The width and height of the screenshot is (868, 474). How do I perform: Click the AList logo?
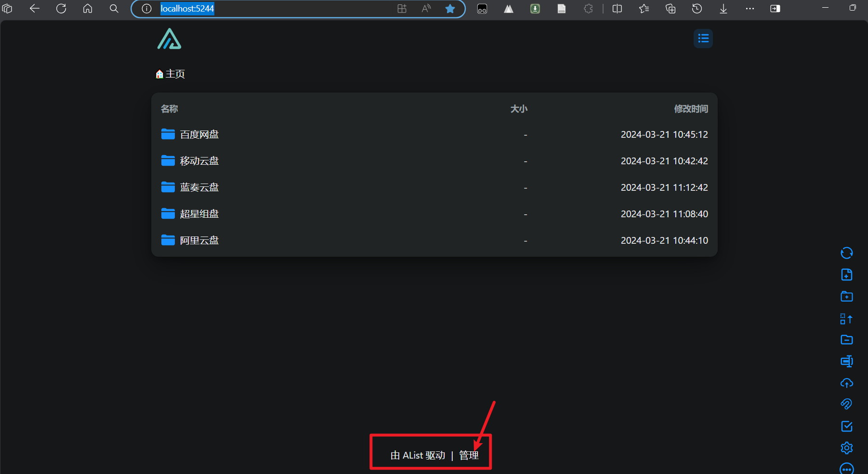(x=169, y=39)
